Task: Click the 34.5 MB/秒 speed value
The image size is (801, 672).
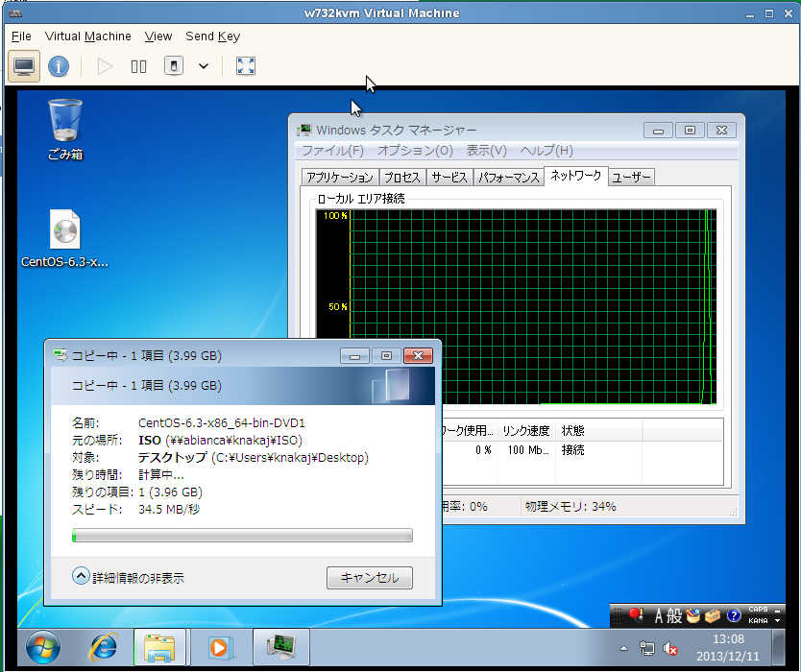Action: point(169,510)
